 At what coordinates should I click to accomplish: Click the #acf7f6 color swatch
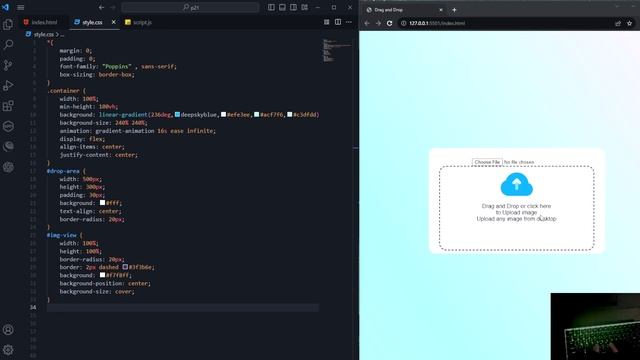256,115
